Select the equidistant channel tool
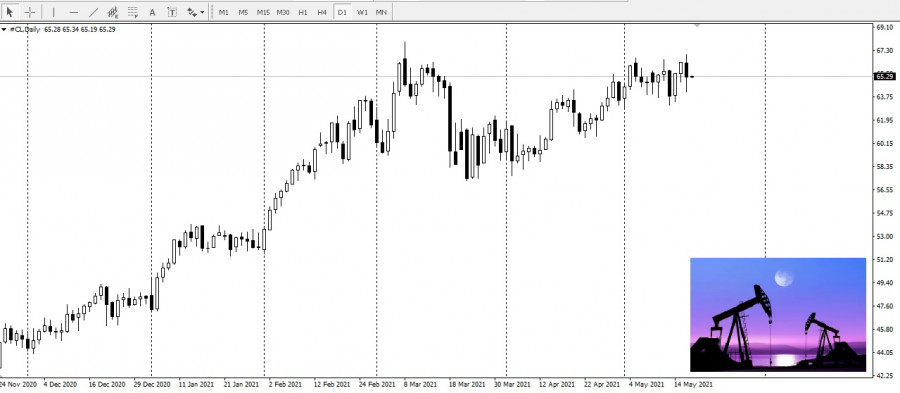The image size is (900, 393). click(113, 11)
